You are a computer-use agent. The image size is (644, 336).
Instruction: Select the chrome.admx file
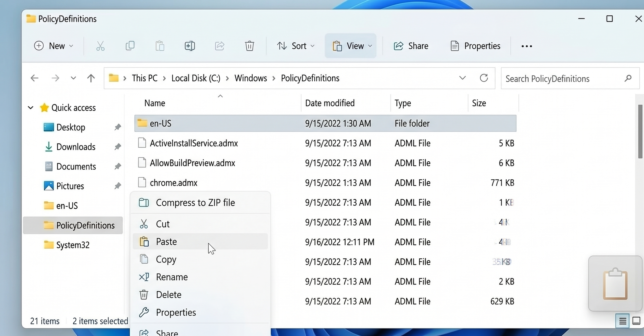(x=325, y=183)
